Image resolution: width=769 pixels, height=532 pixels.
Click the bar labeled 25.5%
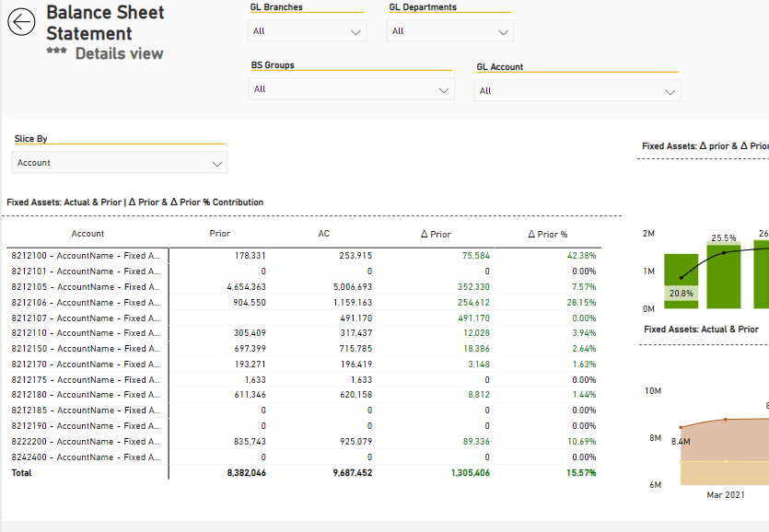click(724, 276)
